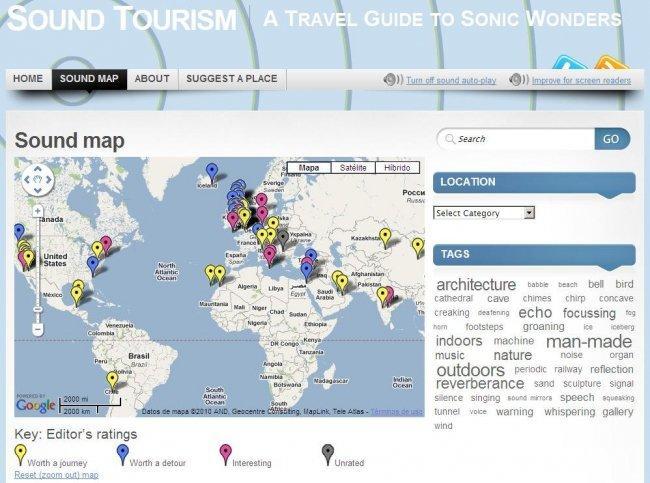Screen dimensions: 650x483
Task: Click the blue marker over Iceland
Action: coord(212,172)
